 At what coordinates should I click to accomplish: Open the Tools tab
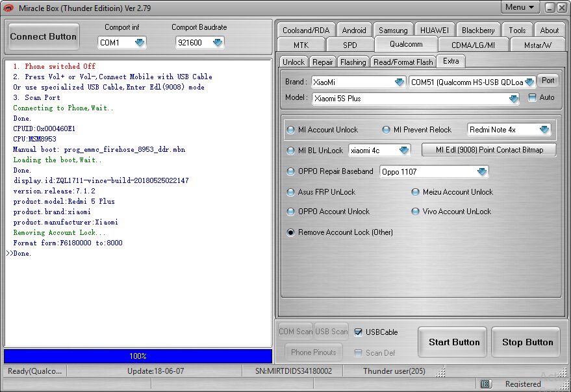pos(518,31)
